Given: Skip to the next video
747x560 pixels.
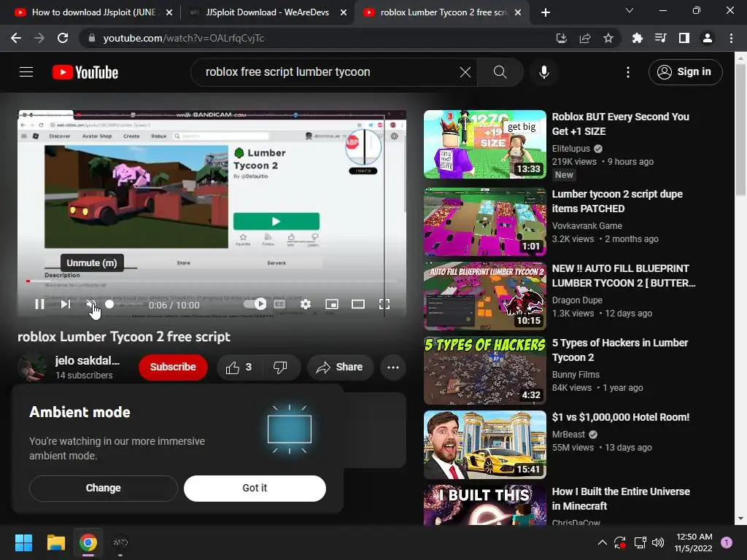Looking at the screenshot, I should click(66, 304).
